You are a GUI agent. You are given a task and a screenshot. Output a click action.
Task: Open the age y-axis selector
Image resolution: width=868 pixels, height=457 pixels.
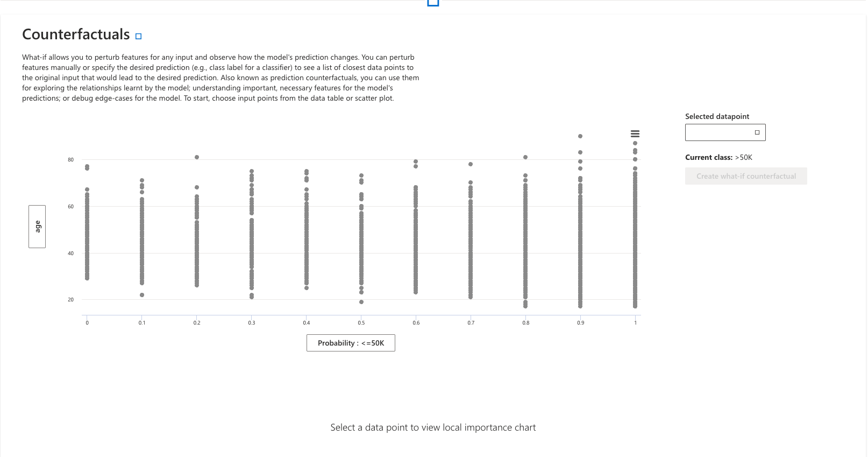pyautogui.click(x=37, y=227)
